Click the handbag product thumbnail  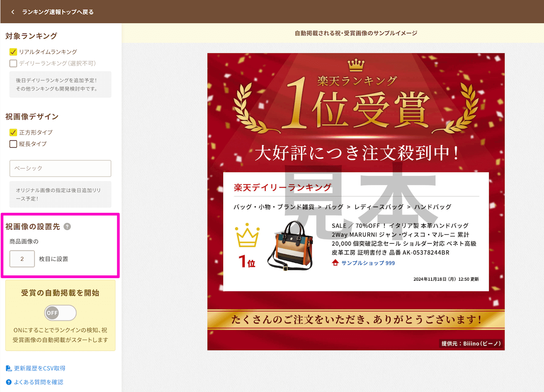291,246
